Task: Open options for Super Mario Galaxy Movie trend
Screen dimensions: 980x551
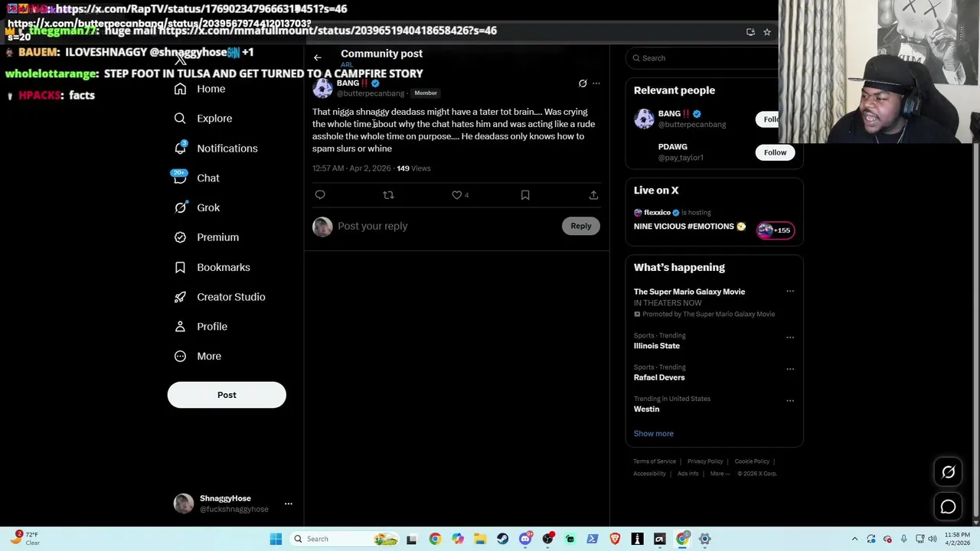Action: [x=790, y=292]
